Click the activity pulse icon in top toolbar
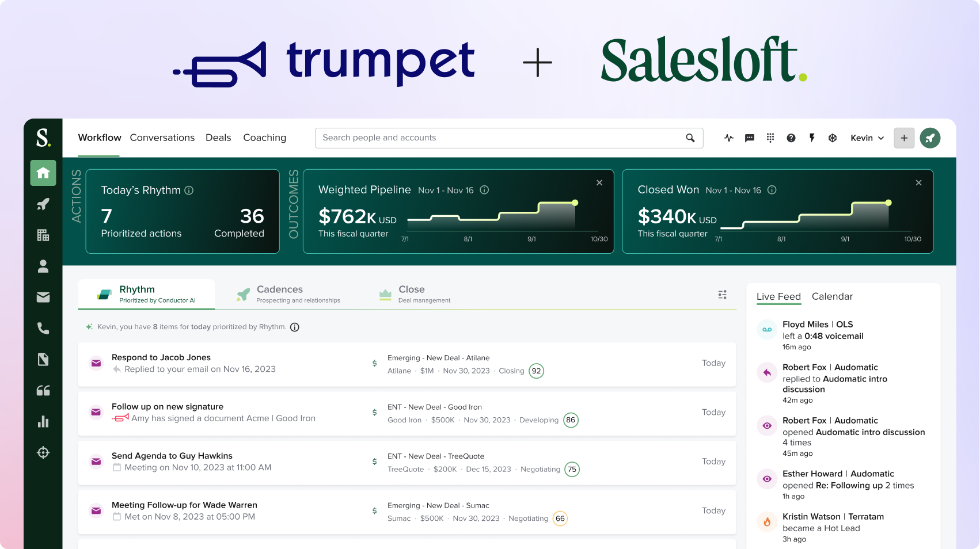980x549 pixels. coord(728,138)
